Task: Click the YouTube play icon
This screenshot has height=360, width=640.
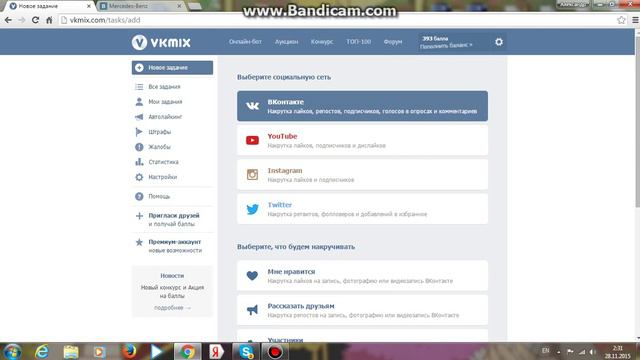Action: tap(252, 140)
